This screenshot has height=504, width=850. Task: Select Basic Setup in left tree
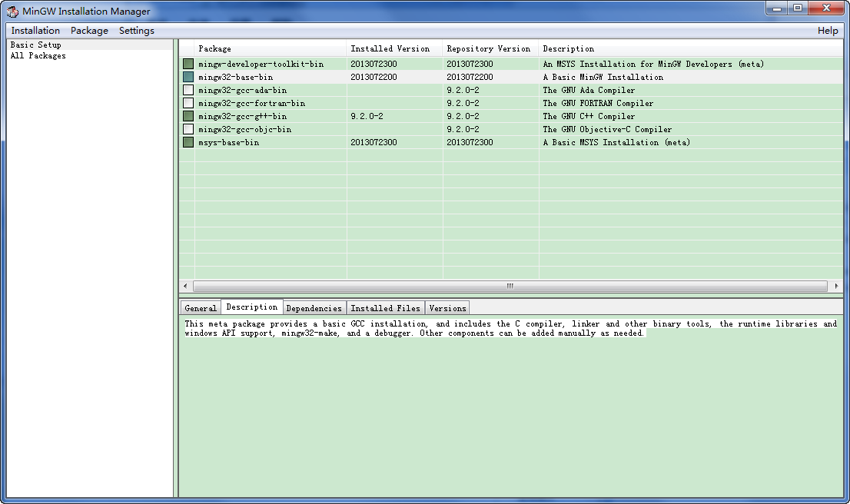coord(35,45)
